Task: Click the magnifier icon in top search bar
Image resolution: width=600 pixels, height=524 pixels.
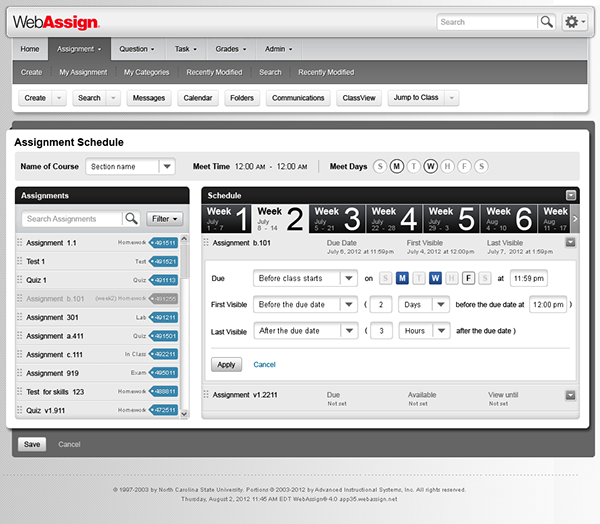Action: coord(547,21)
